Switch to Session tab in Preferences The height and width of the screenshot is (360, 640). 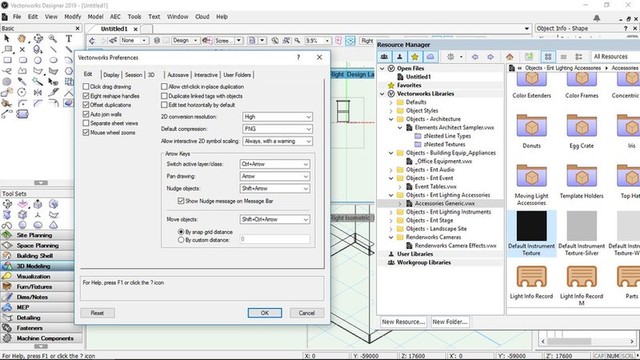coord(133,75)
